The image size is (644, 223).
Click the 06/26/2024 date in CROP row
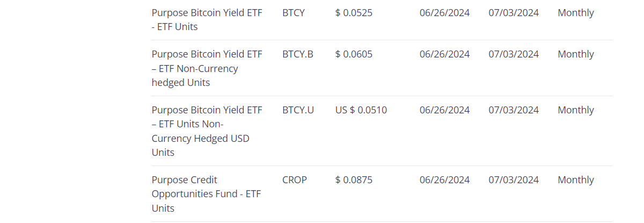444,180
